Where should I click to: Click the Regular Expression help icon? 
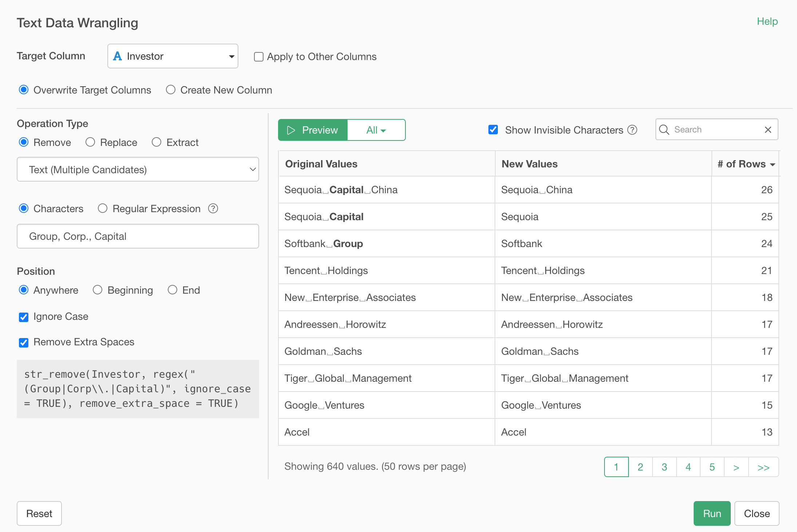point(213,209)
